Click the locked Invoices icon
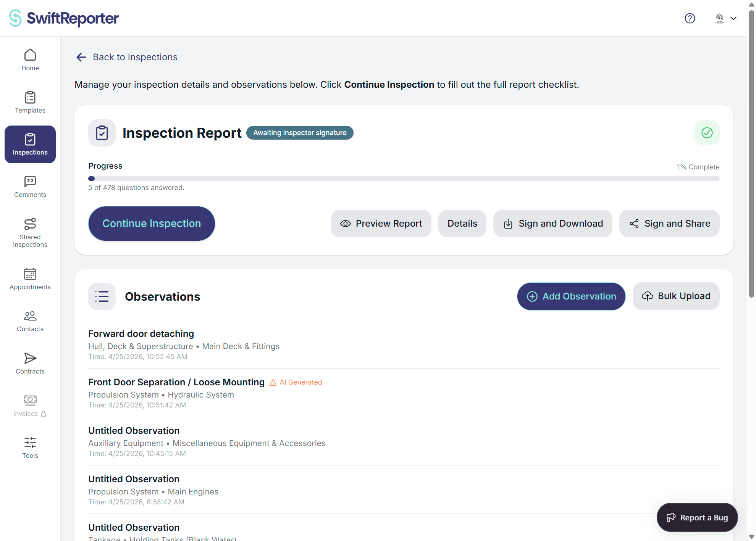Image resolution: width=756 pixels, height=541 pixels. [x=30, y=400]
